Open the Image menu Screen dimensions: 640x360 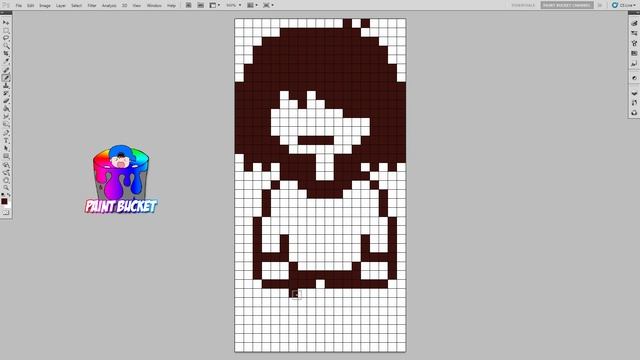45,6
